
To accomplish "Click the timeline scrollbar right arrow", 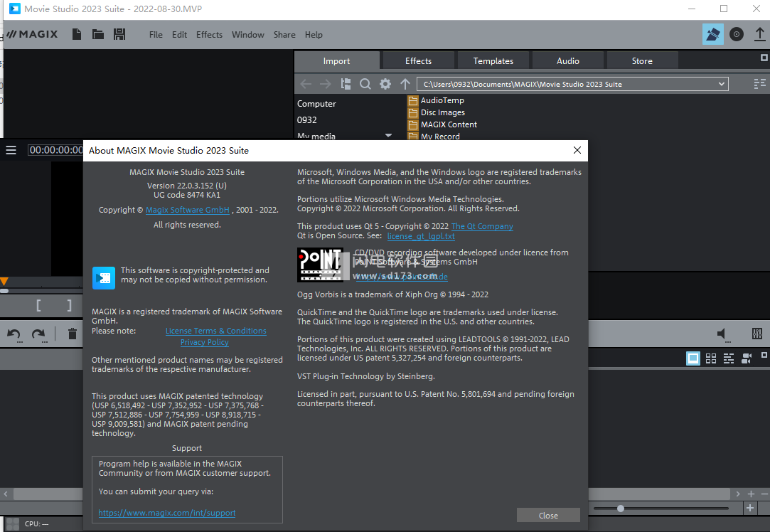I will coord(737,494).
